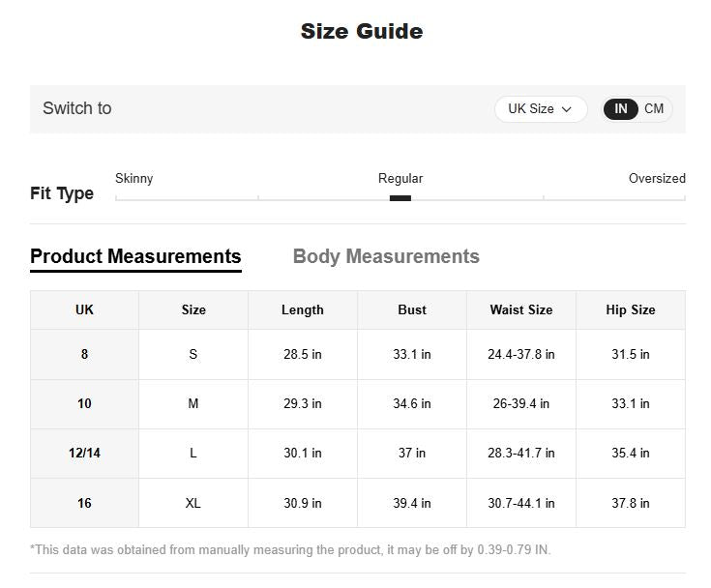Switch units to IN
The width and height of the screenshot is (711, 588).
pos(621,109)
